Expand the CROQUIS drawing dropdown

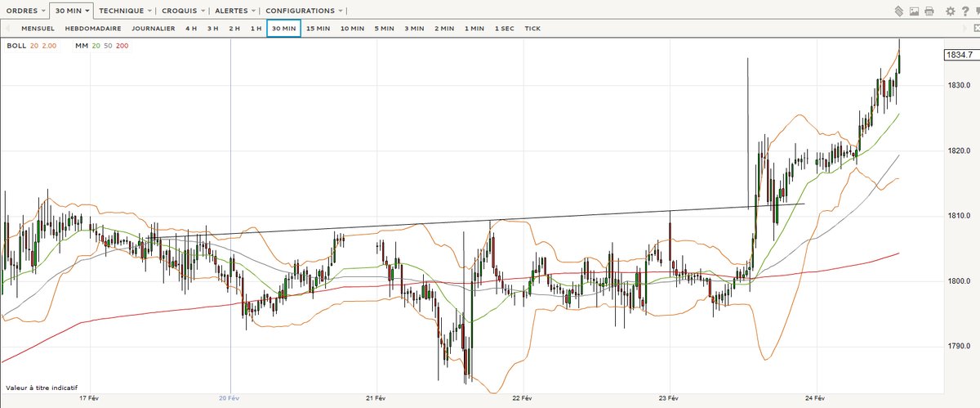click(182, 11)
